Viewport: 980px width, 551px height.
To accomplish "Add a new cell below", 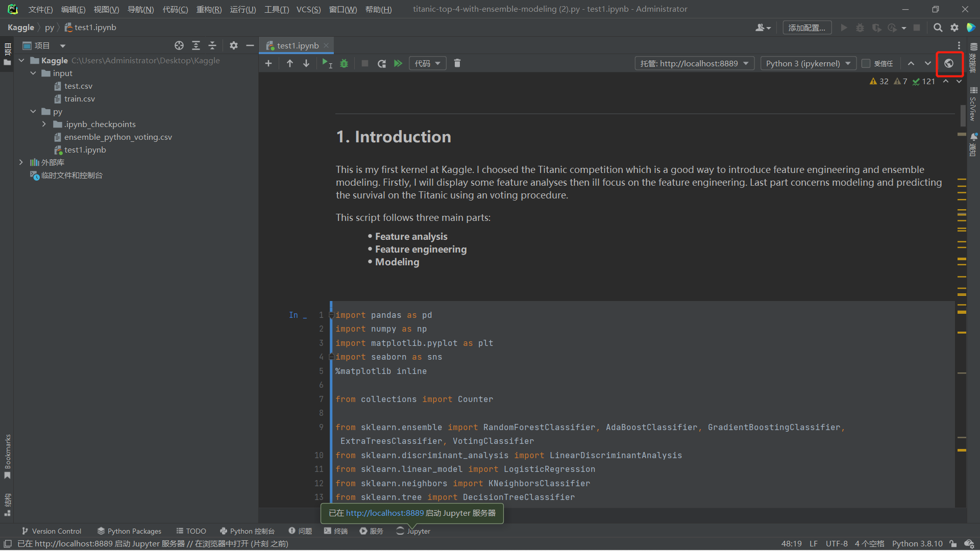I will pyautogui.click(x=268, y=63).
